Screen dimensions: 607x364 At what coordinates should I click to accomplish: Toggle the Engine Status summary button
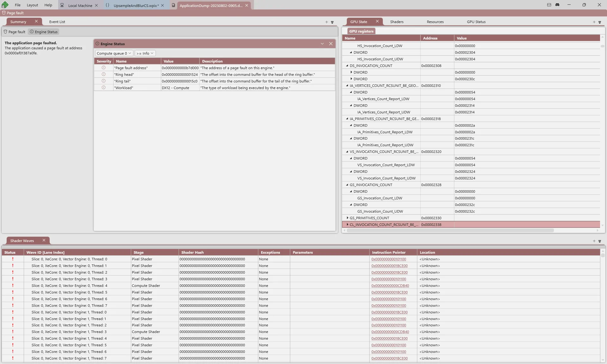click(x=44, y=32)
